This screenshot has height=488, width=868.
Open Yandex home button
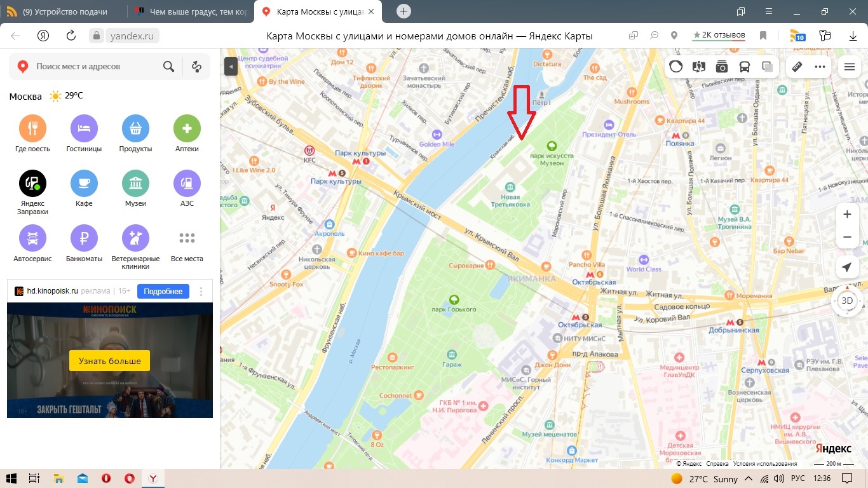[43, 36]
